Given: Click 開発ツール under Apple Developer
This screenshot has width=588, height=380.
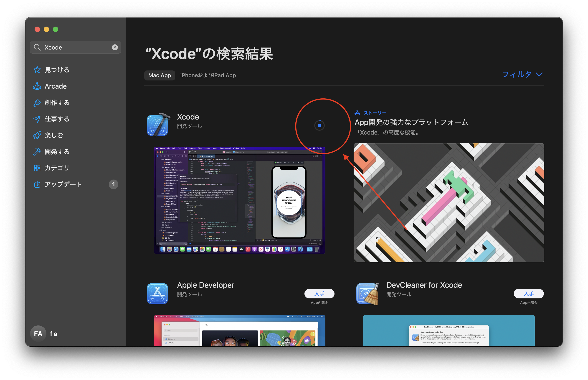Looking at the screenshot, I should 190,294.
